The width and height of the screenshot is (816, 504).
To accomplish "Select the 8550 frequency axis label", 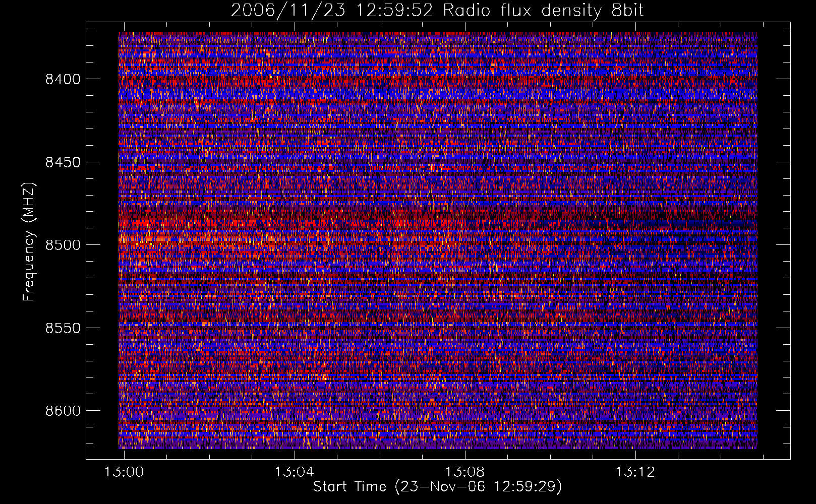I will tap(63, 328).
